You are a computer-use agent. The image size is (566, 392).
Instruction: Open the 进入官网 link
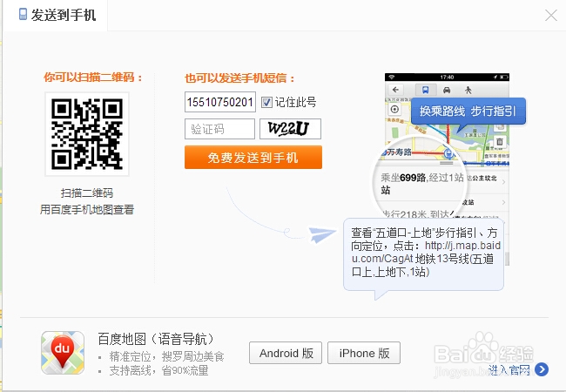509,369
